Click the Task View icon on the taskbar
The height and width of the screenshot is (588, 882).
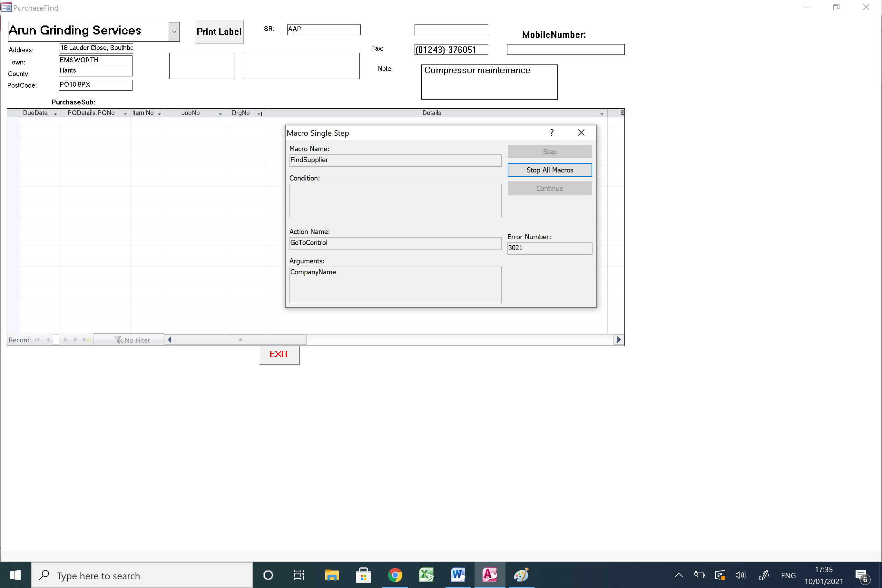299,575
